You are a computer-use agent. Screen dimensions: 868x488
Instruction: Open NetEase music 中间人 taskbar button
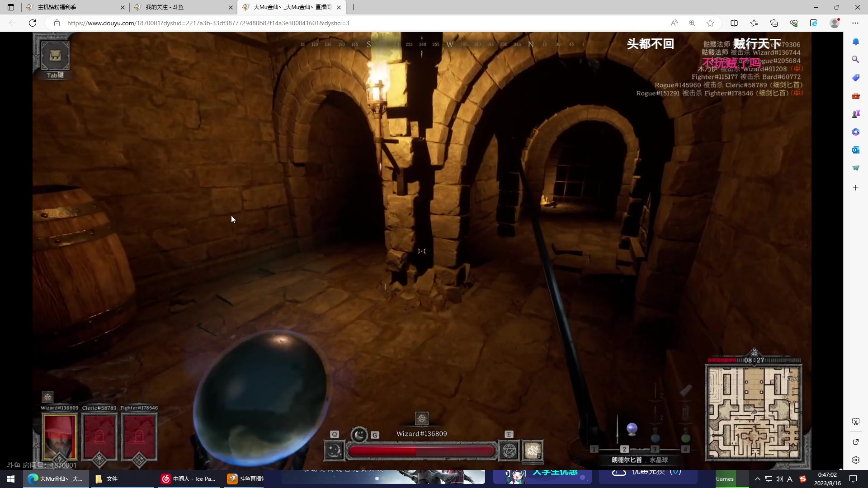click(x=189, y=479)
